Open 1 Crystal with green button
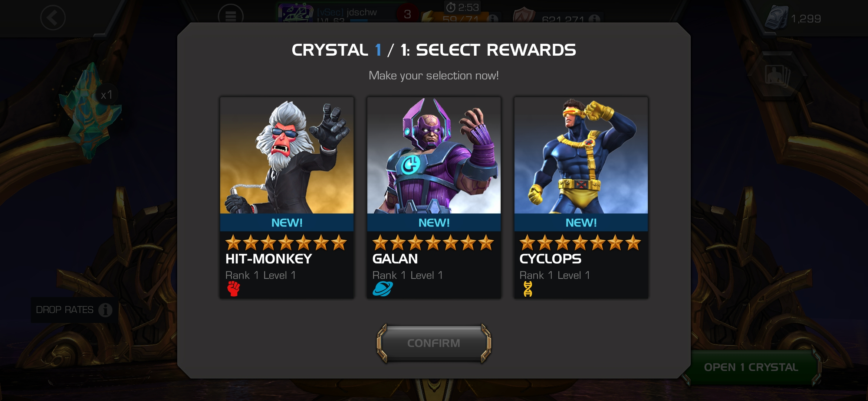This screenshot has height=401, width=868. pyautogui.click(x=751, y=367)
